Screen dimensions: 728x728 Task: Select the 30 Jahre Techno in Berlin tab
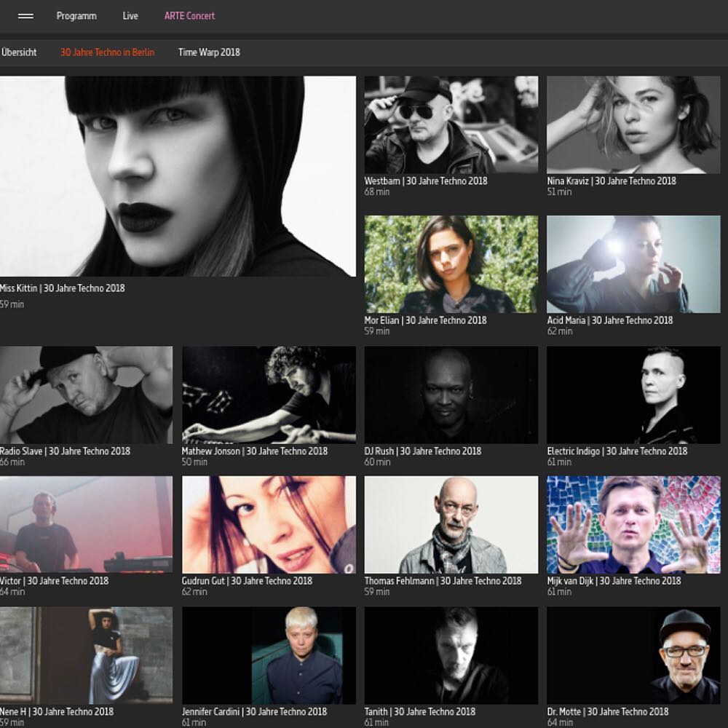pyautogui.click(x=107, y=52)
